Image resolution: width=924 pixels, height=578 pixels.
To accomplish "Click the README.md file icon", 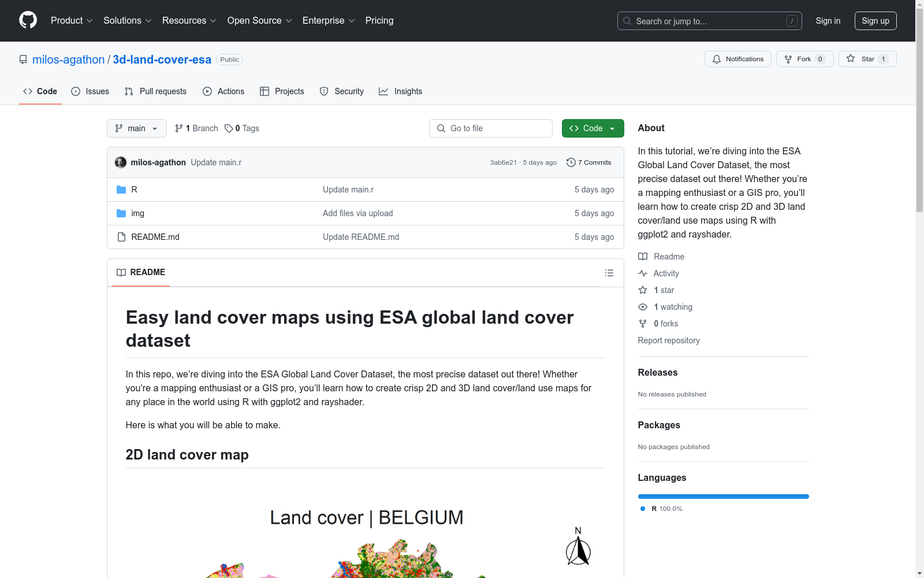I will pyautogui.click(x=121, y=237).
